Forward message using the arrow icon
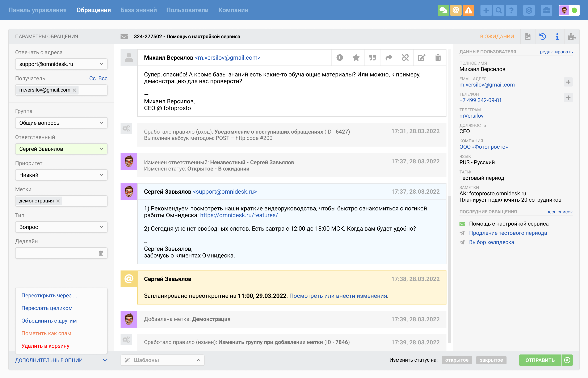 click(x=389, y=58)
